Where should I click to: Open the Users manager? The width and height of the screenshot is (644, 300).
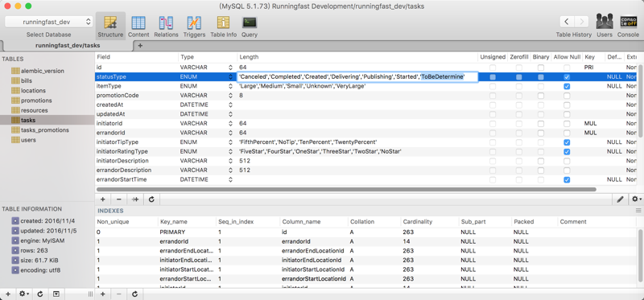(x=605, y=27)
